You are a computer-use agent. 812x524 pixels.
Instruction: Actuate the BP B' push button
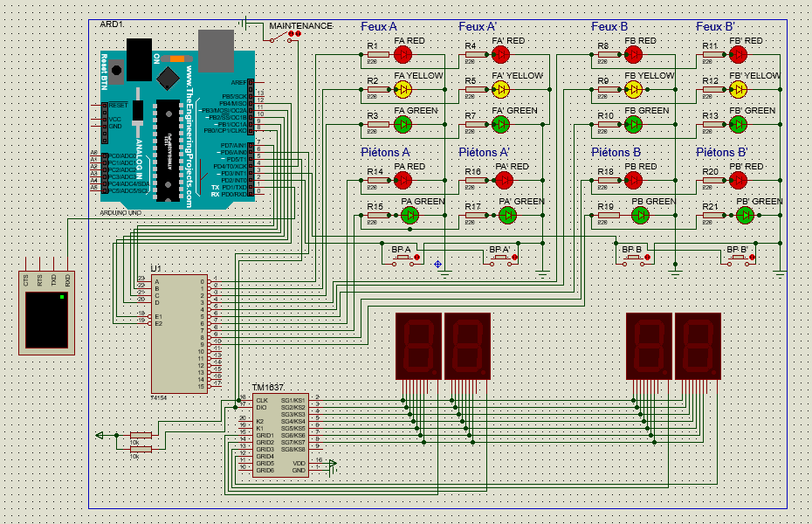(x=738, y=259)
